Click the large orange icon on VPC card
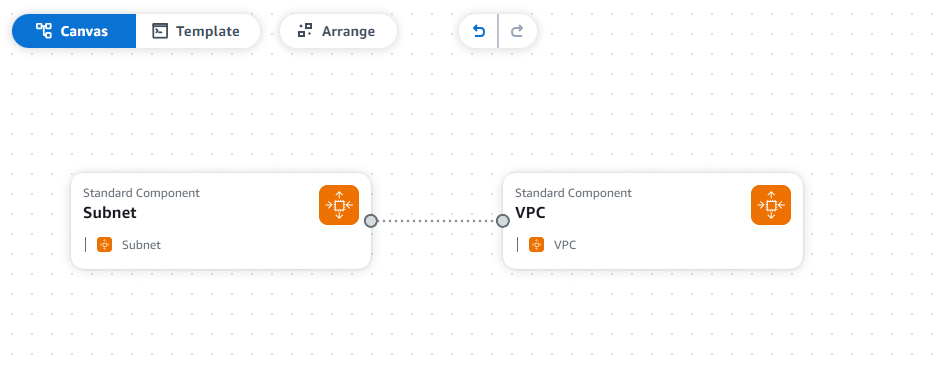Screen dimensions: 946x373 (771, 205)
